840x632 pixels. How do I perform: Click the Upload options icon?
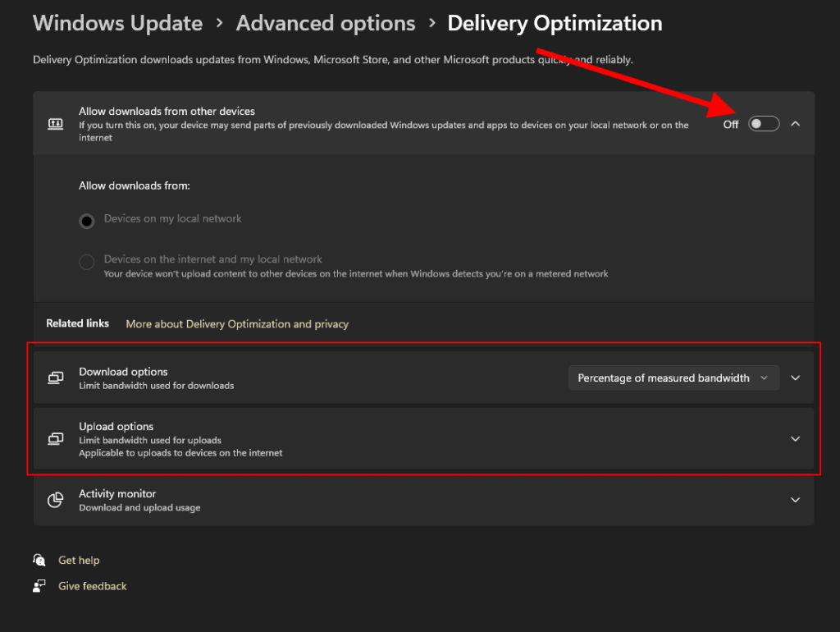tap(56, 439)
